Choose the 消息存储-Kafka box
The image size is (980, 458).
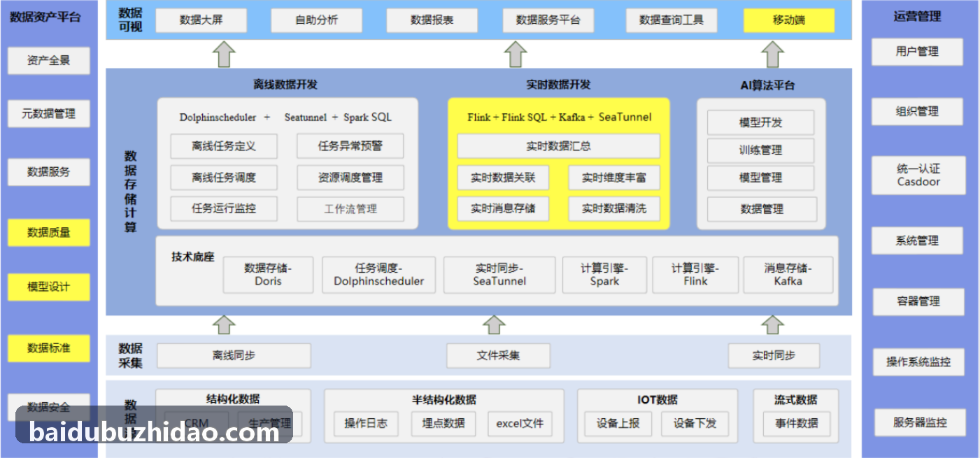[x=788, y=275]
